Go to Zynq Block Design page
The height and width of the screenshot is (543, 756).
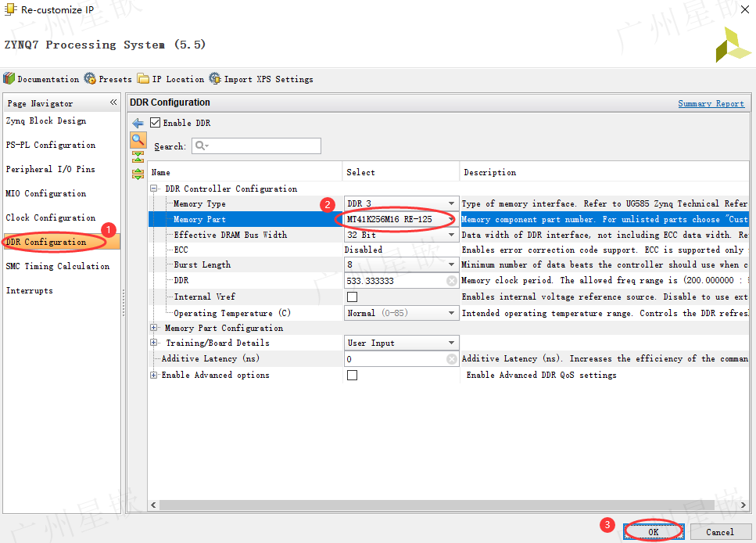[46, 120]
